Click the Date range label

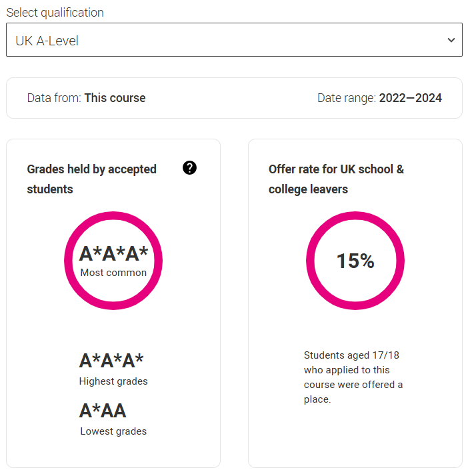pyautogui.click(x=347, y=98)
